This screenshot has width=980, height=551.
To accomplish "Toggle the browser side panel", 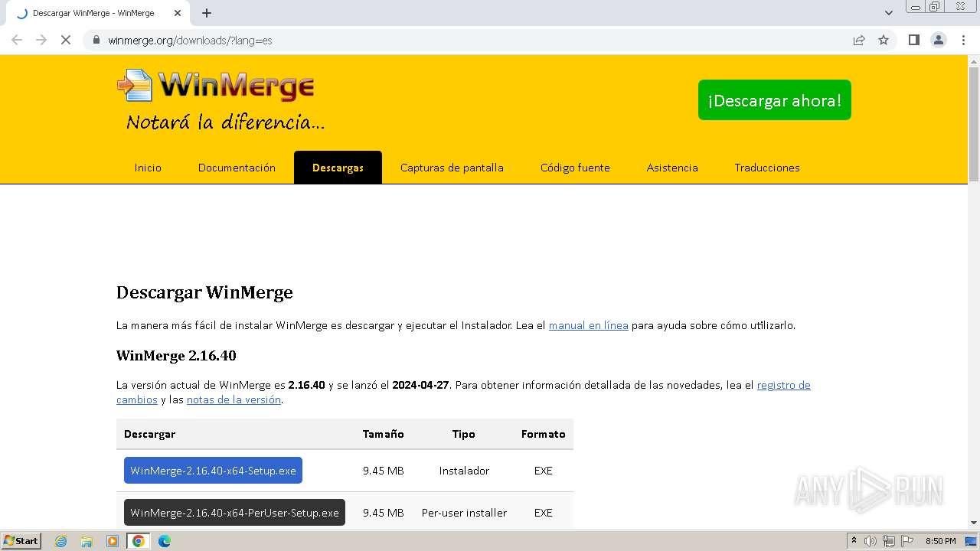I will 913,40.
